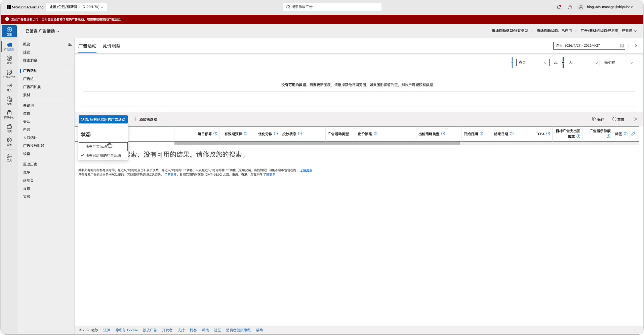Select 所有已启用的广告活动 status option
Image resolution: width=644 pixels, height=335 pixels.
point(103,155)
